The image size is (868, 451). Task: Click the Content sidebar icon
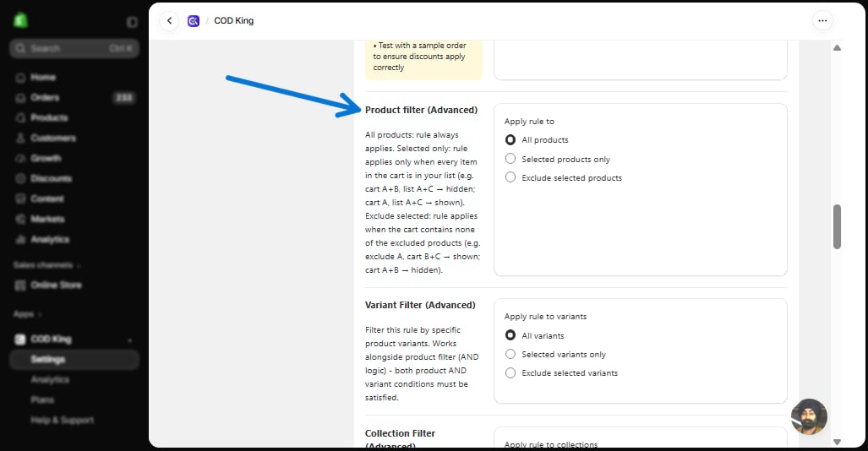click(x=20, y=198)
